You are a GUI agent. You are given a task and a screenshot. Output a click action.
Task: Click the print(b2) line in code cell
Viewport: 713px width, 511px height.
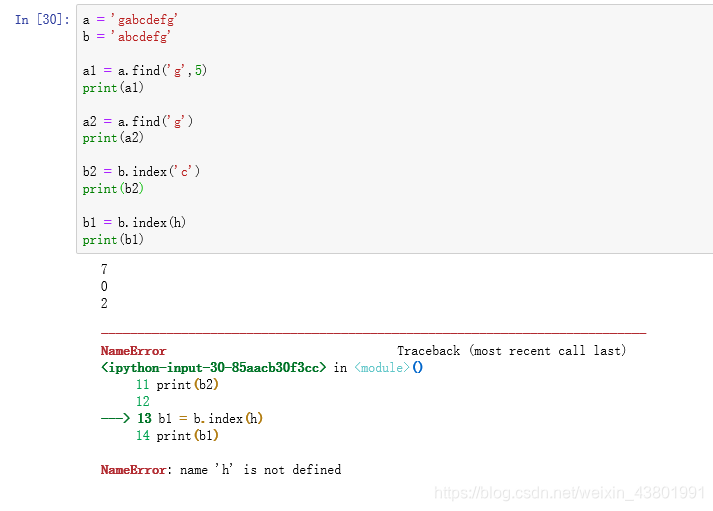point(113,189)
